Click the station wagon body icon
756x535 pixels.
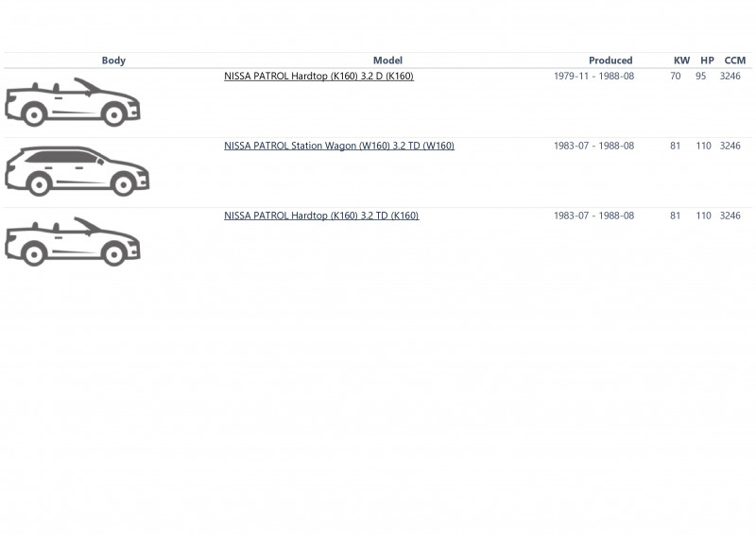(77, 171)
